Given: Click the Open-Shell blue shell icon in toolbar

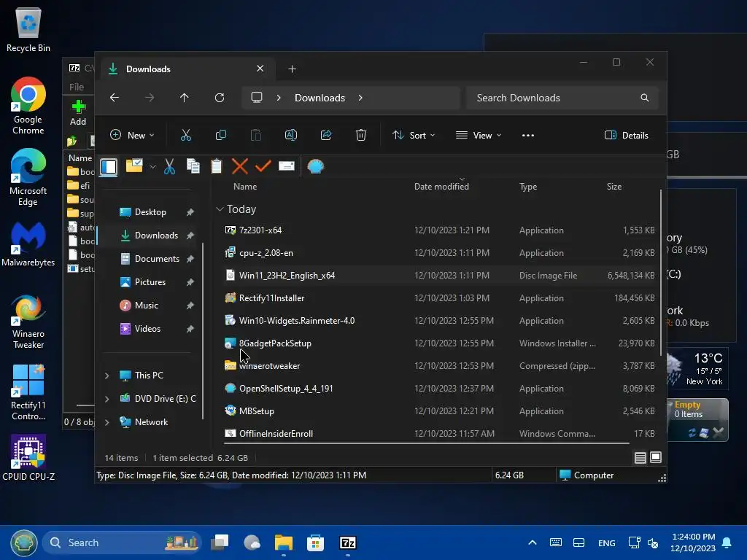Looking at the screenshot, I should 315,166.
